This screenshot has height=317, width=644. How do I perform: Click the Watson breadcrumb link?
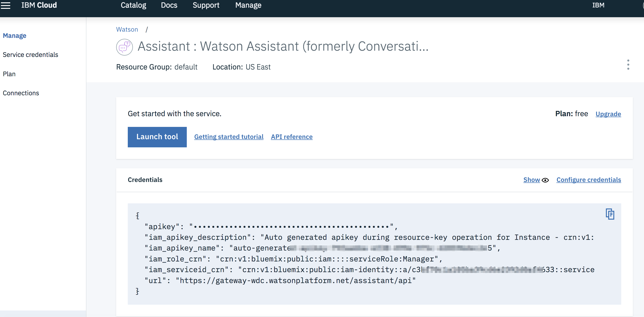[127, 30]
